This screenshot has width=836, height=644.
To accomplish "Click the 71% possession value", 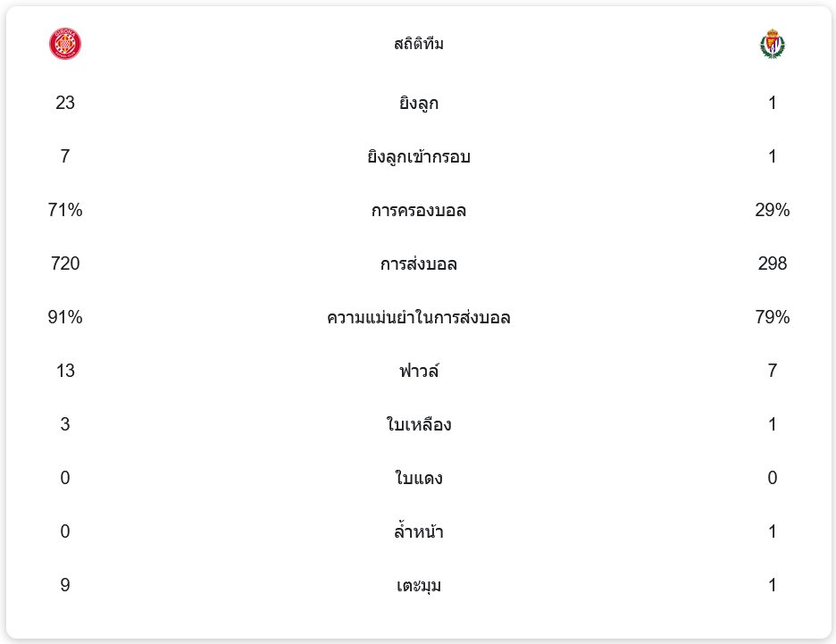I will [65, 211].
